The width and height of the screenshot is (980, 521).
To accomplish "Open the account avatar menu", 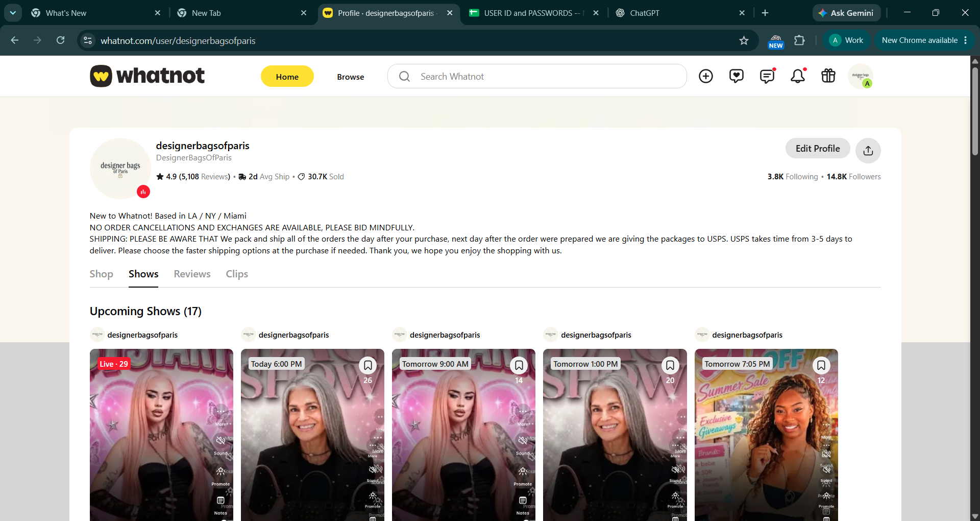I will point(861,76).
